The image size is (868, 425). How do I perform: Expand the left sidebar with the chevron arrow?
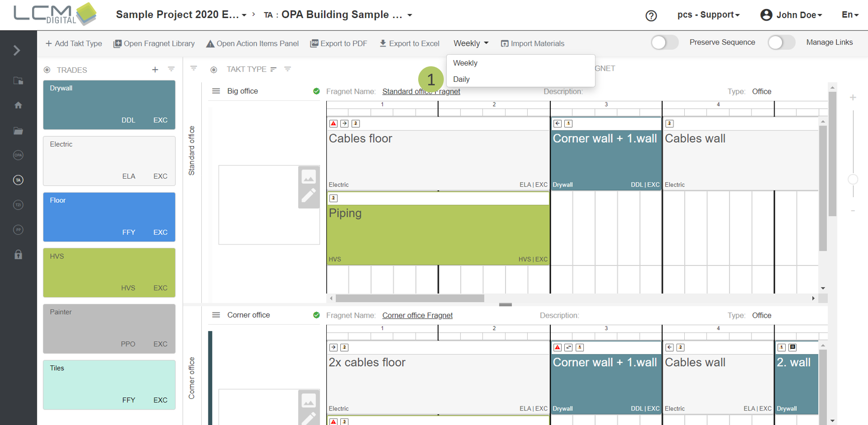(x=17, y=50)
